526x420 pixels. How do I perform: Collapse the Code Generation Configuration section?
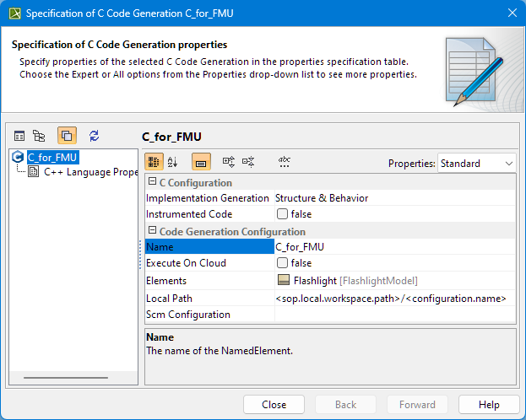(152, 231)
